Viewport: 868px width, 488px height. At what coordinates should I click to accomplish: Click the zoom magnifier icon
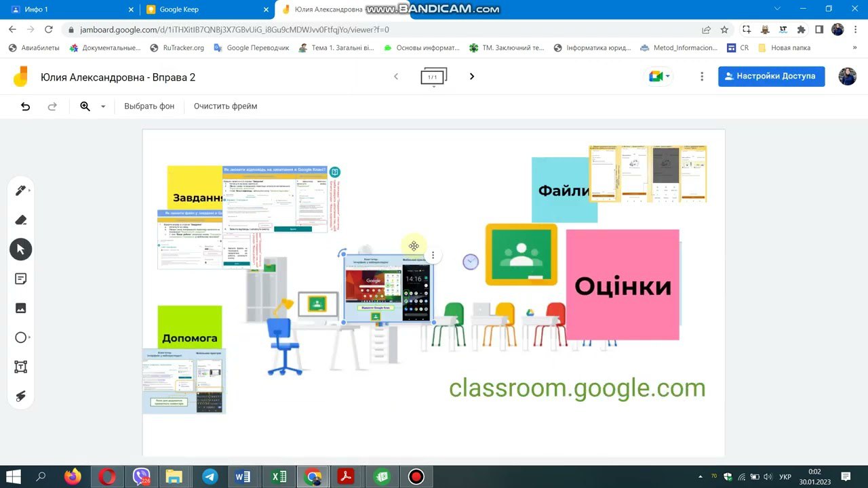tap(85, 106)
